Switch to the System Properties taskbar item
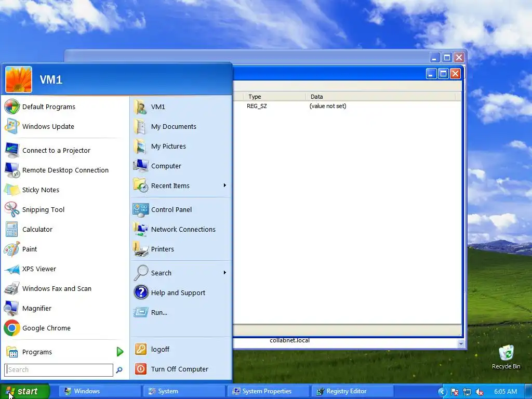Viewport: 532px width, 399px height. [x=268, y=391]
